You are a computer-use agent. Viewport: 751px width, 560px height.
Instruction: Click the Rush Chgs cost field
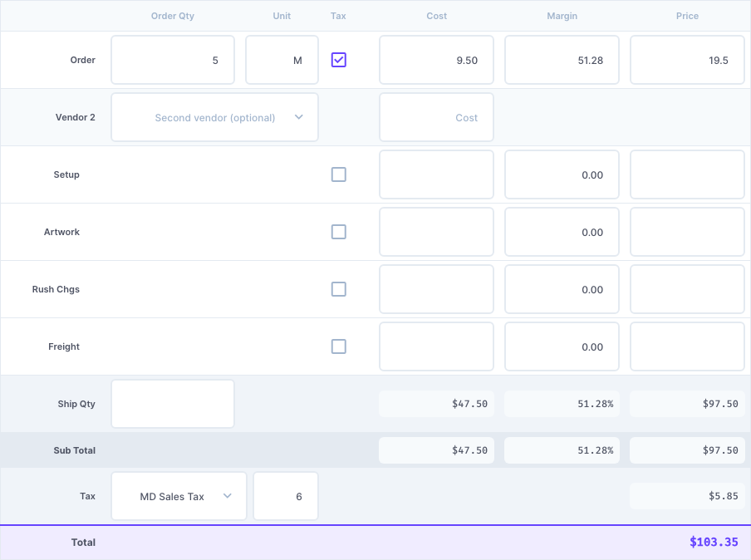(x=436, y=289)
